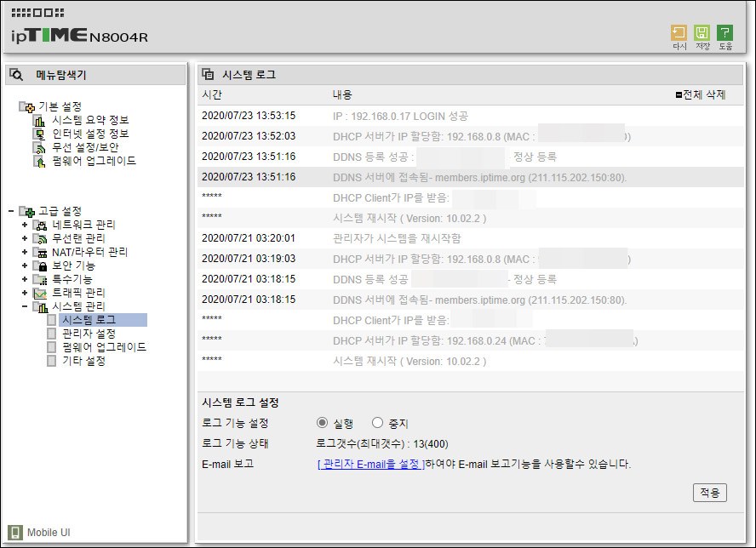Click the save (저장) icon in header
This screenshot has width=756, height=548.
(x=702, y=33)
